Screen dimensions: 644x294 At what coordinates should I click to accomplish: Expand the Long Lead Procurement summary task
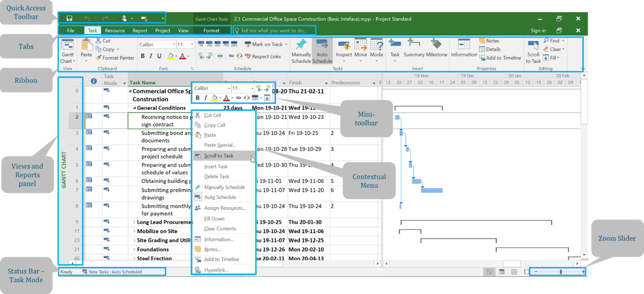pyautogui.click(x=134, y=222)
